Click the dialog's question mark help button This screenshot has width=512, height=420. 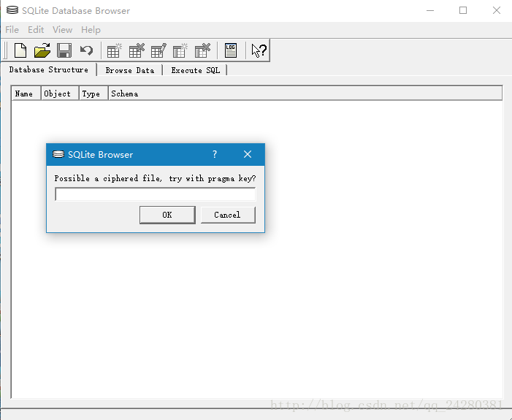215,154
